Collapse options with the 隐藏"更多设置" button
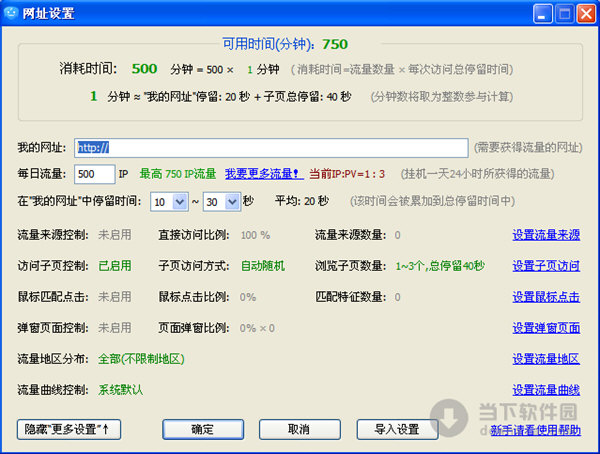 (68, 429)
